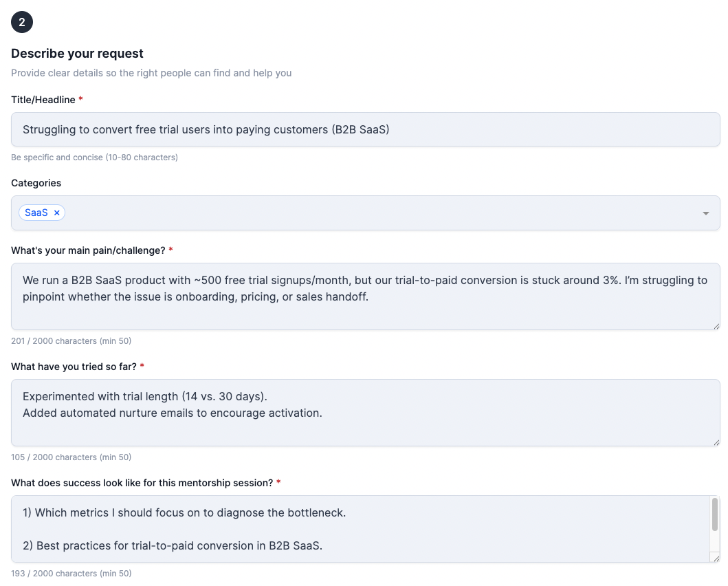Click in the mentorship success textarea
728x586 pixels.
(x=357, y=530)
